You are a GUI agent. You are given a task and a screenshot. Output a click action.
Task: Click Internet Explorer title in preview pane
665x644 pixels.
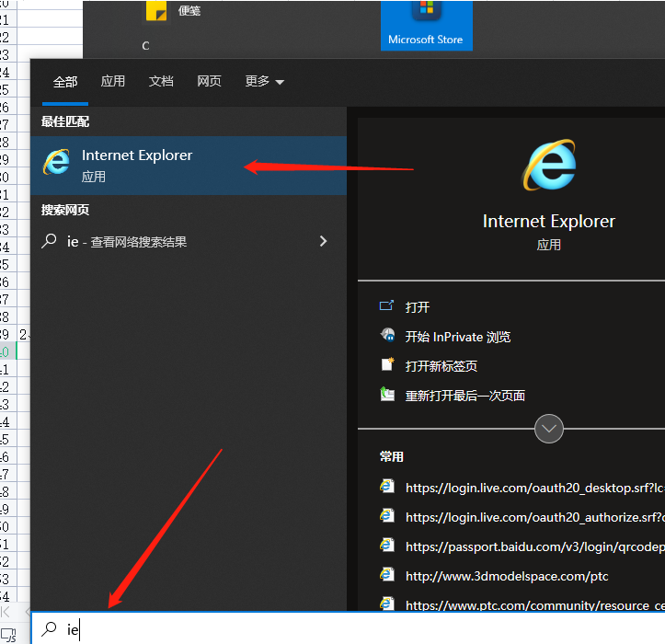(549, 222)
